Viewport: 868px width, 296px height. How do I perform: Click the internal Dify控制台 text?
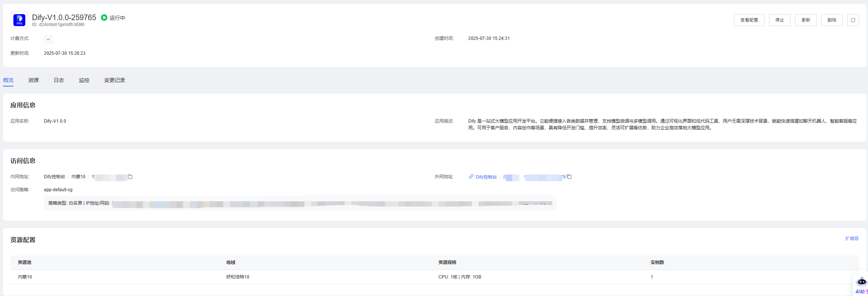coord(54,177)
